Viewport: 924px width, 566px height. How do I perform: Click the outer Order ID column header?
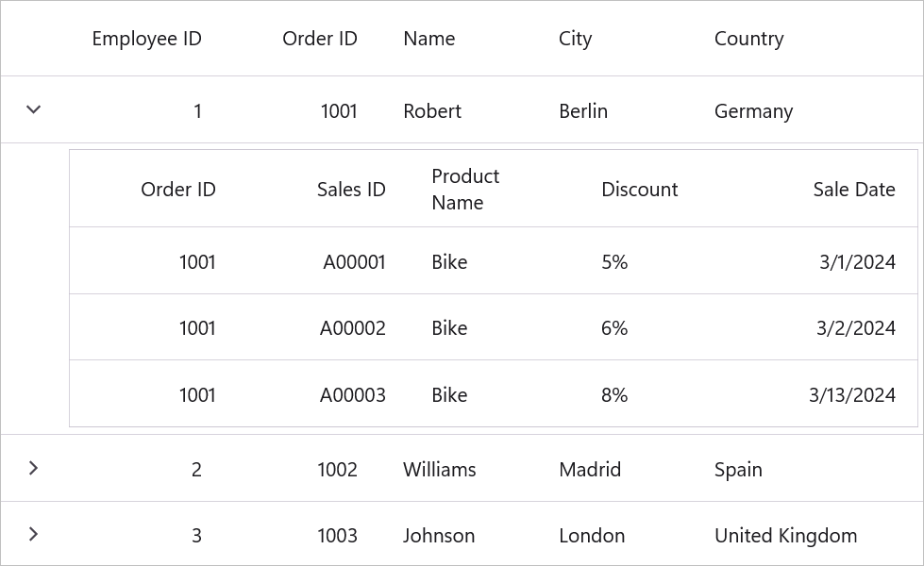(319, 39)
